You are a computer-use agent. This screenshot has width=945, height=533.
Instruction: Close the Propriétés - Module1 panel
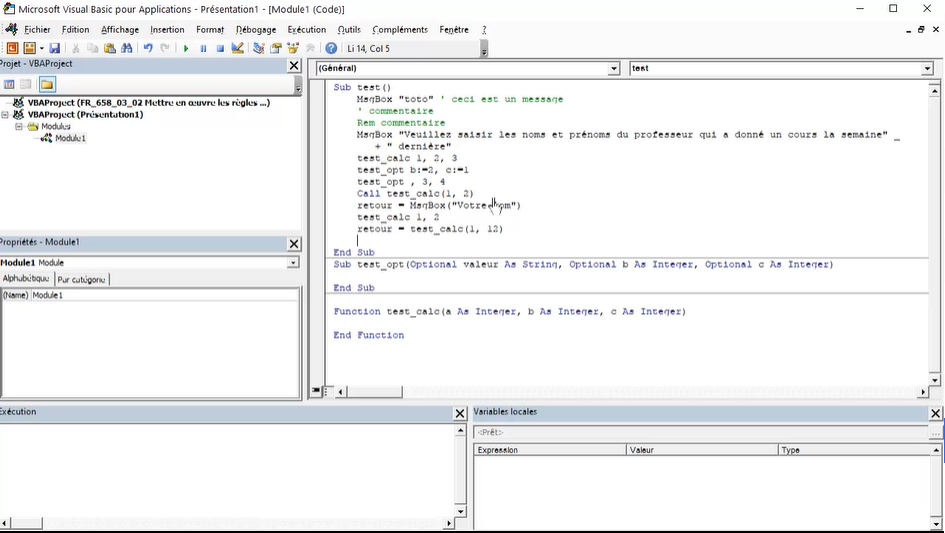(x=294, y=244)
